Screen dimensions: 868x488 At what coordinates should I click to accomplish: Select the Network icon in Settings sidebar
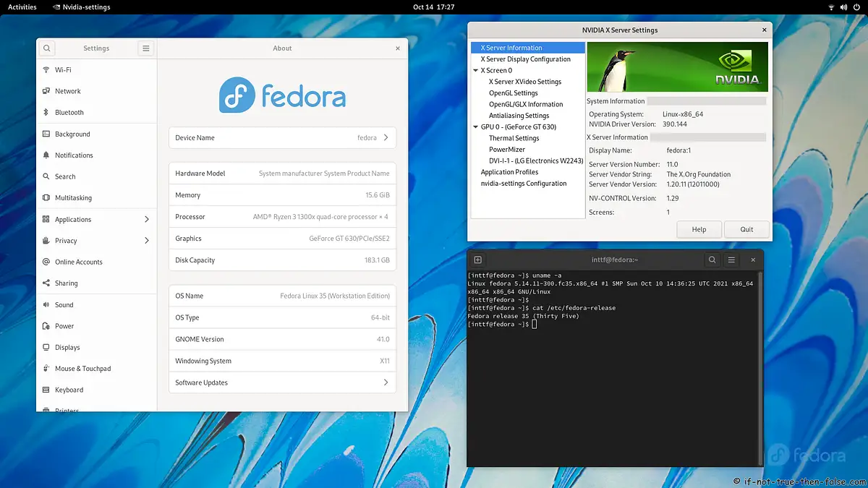click(46, 91)
